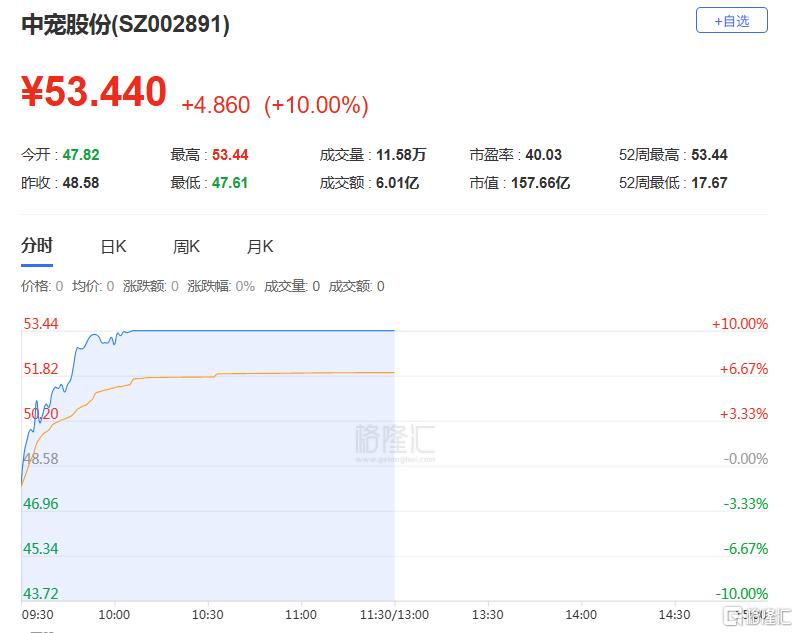The height and width of the screenshot is (633, 798).
Task: Switch to the 分时 intraday tab
Action: [x=37, y=246]
